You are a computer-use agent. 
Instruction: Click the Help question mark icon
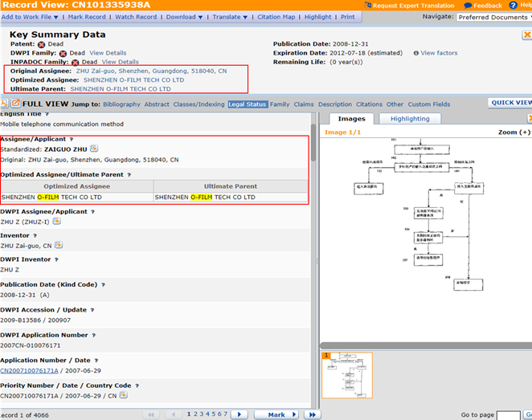point(513,5)
